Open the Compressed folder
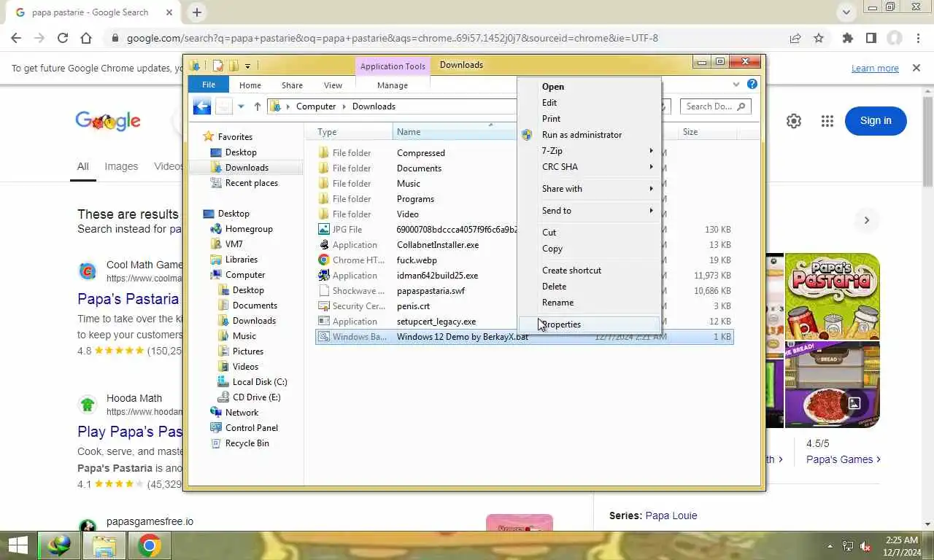The width and height of the screenshot is (934, 560). [x=420, y=153]
